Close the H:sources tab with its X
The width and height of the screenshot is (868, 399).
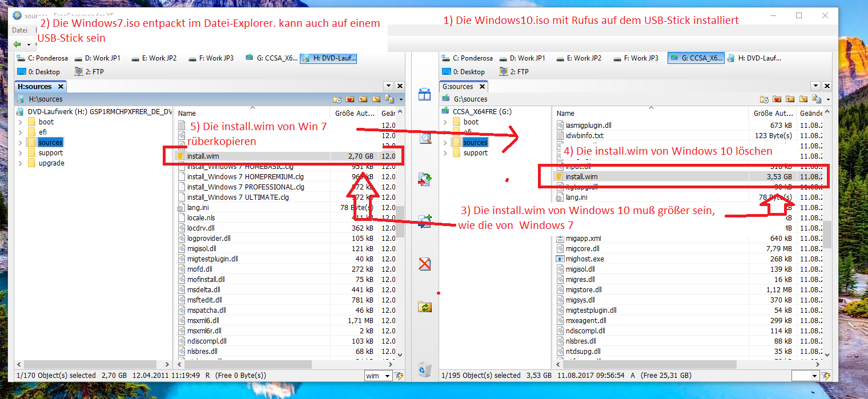tap(60, 87)
